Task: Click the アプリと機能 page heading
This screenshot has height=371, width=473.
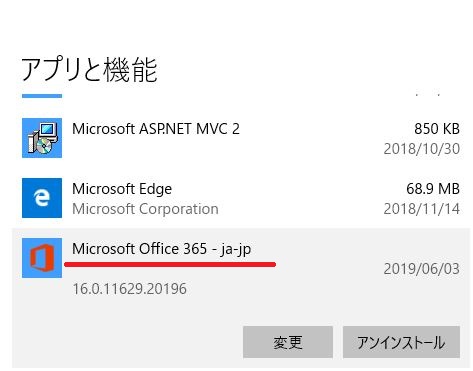Action: point(89,70)
